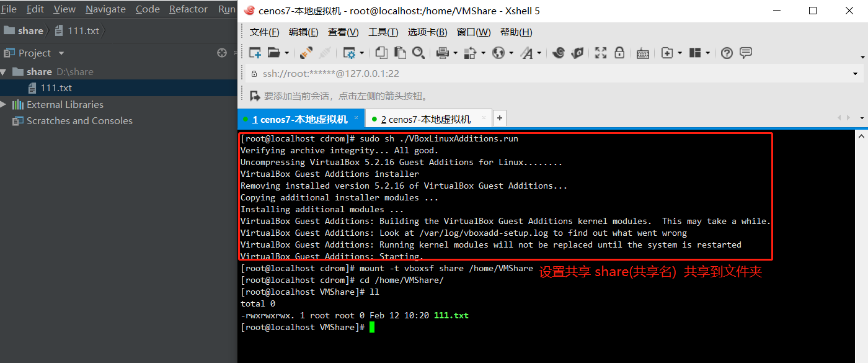Open the file transfer dropdown arrow
This screenshot has width=868, height=363.
click(483, 53)
